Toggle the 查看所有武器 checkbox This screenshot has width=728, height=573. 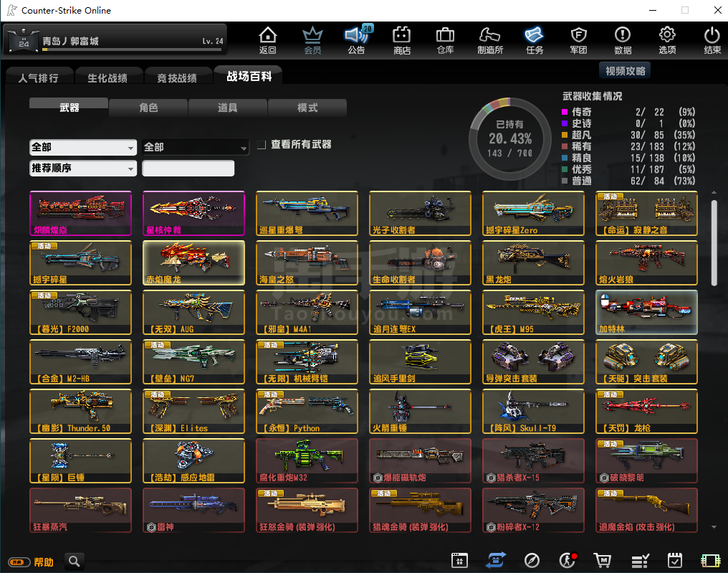point(262,145)
